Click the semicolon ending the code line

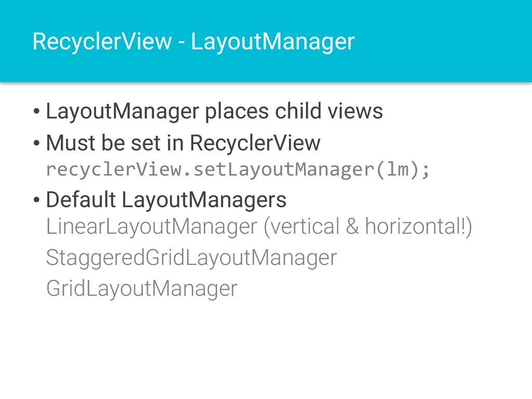[x=425, y=170]
